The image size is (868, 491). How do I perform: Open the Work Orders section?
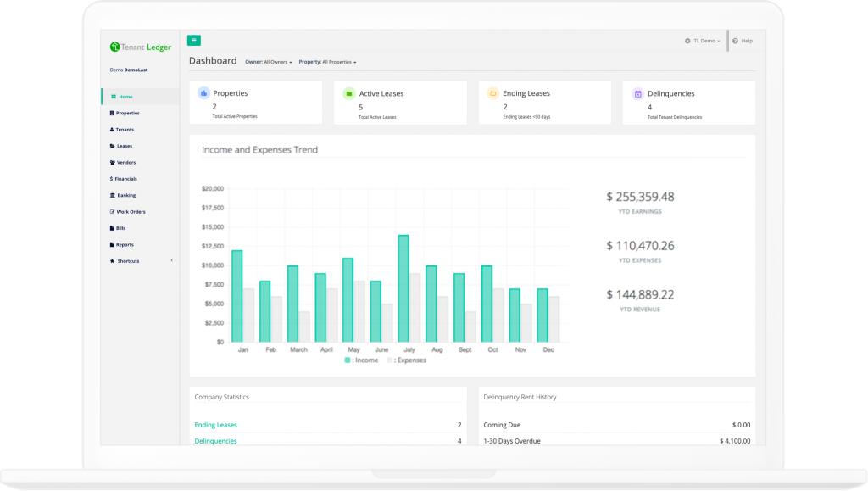(x=131, y=211)
